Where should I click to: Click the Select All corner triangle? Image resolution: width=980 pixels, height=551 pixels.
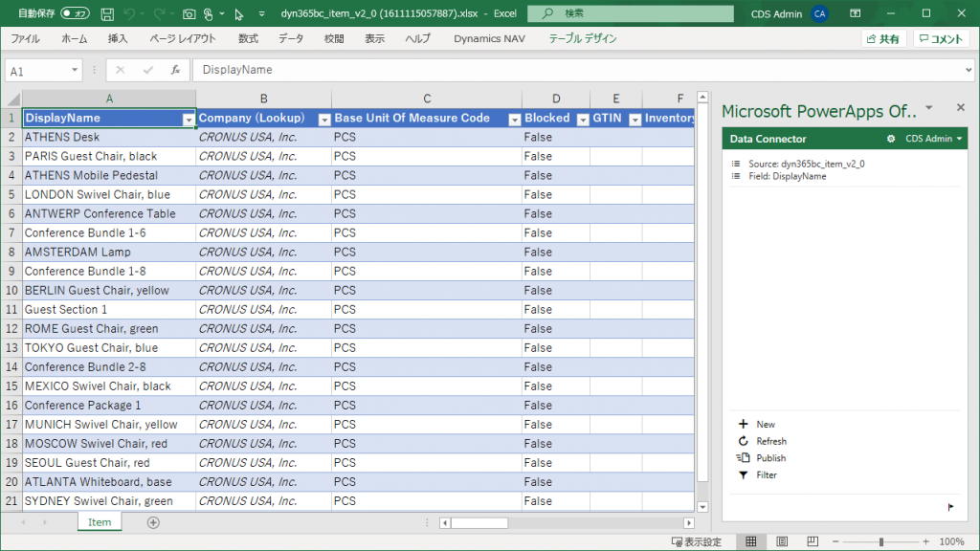point(13,99)
